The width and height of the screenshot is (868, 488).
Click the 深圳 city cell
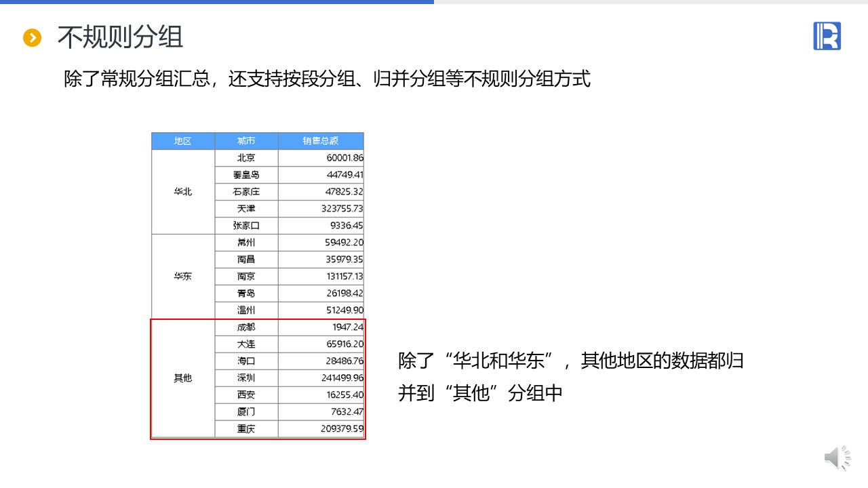246,378
